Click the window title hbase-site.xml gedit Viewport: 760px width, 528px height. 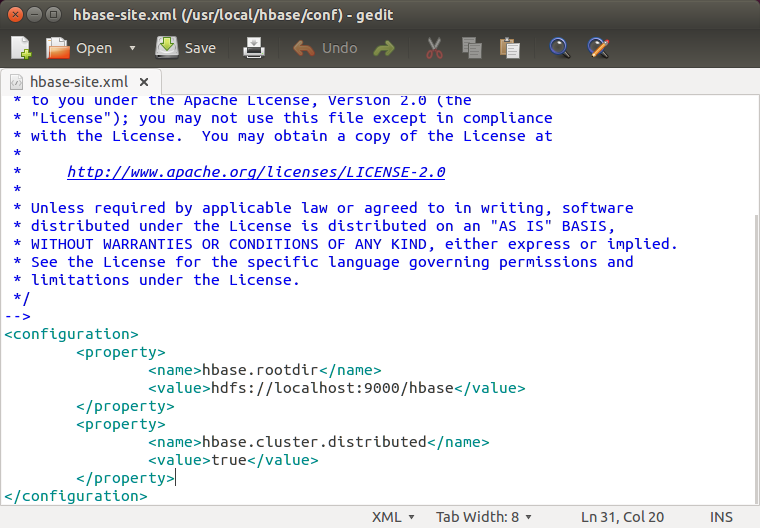tap(233, 15)
